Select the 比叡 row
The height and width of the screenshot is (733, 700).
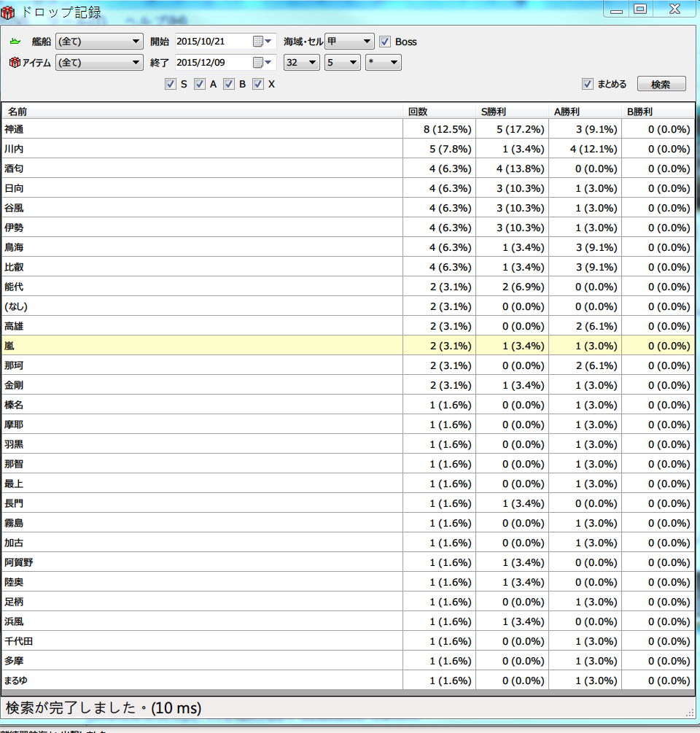tap(348, 267)
